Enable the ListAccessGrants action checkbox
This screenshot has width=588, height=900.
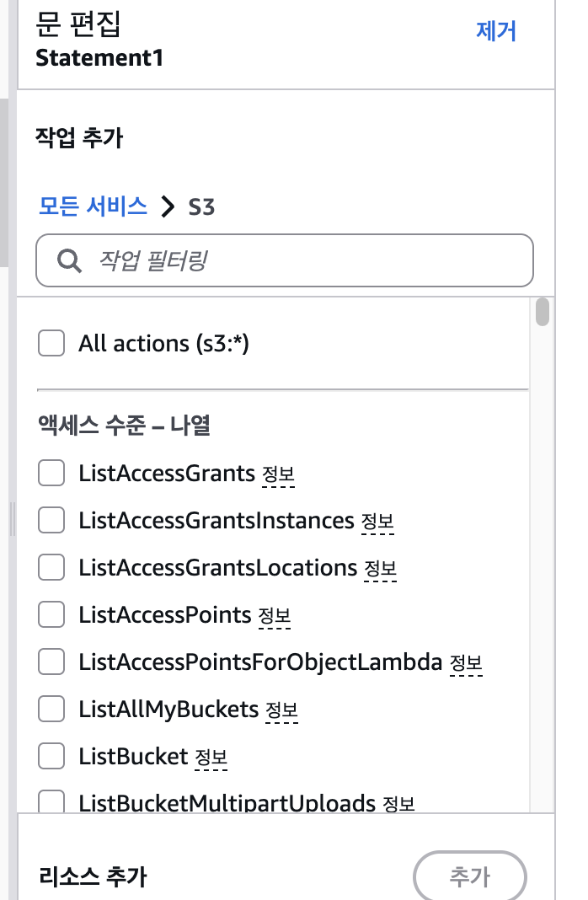coord(51,474)
